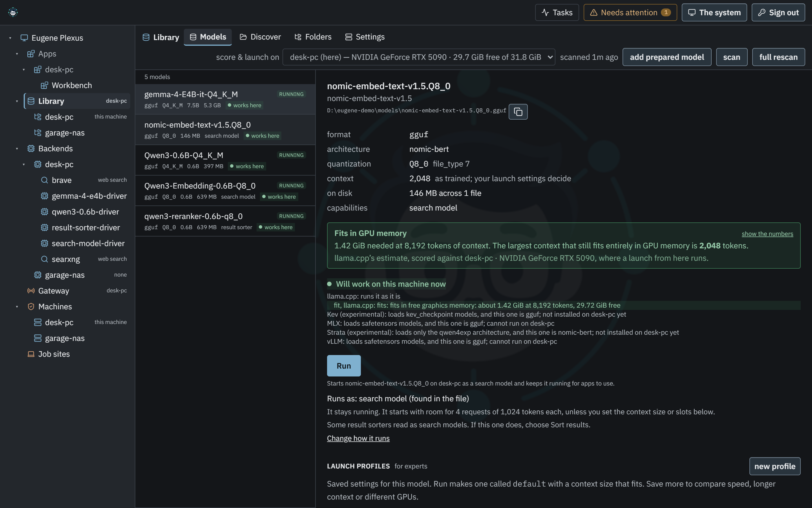Collapse the Library tree node arrow
Screen dimensions: 812x508
click(17, 101)
